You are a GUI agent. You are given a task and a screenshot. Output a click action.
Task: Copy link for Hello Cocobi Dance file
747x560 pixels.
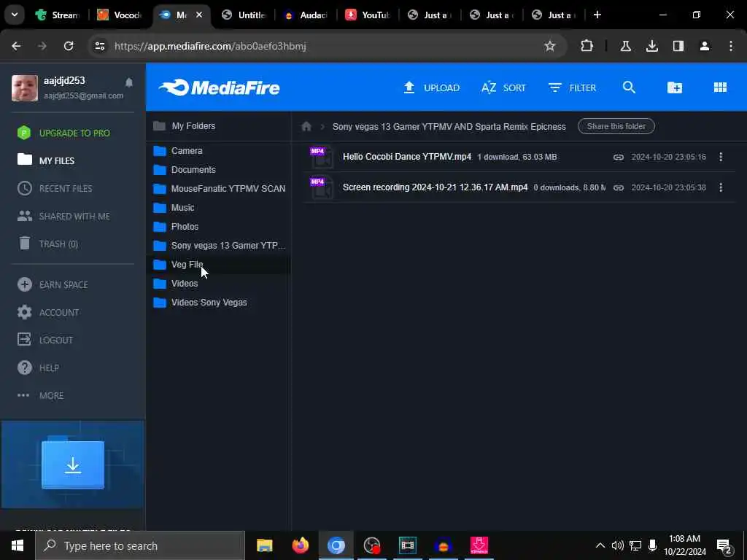coord(619,157)
